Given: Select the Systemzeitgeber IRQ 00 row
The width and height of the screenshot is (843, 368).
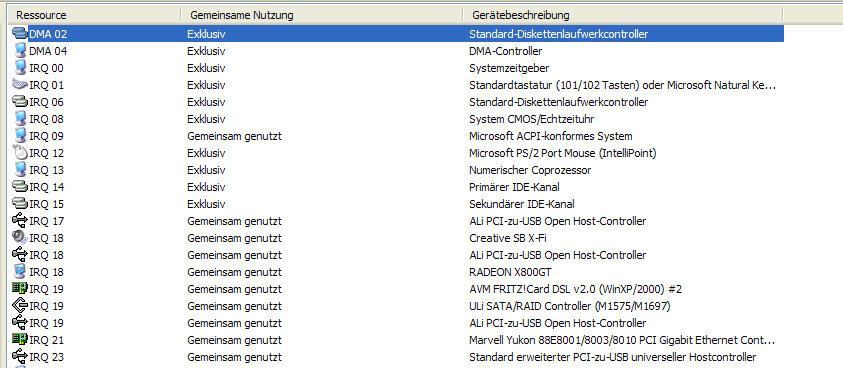Looking at the screenshot, I should [397, 68].
